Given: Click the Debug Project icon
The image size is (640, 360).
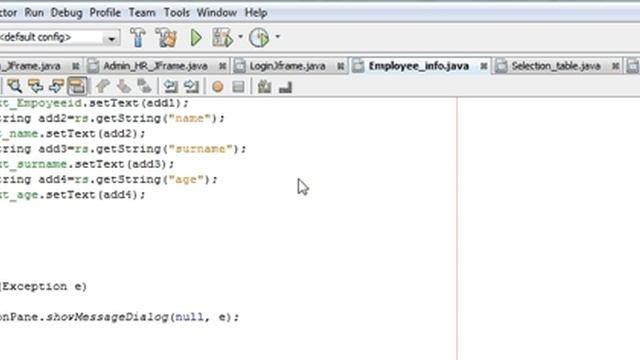Looking at the screenshot, I should 222,38.
